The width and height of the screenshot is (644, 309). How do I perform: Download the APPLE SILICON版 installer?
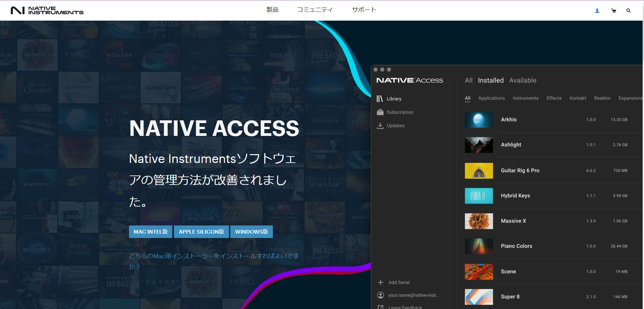[201, 232]
